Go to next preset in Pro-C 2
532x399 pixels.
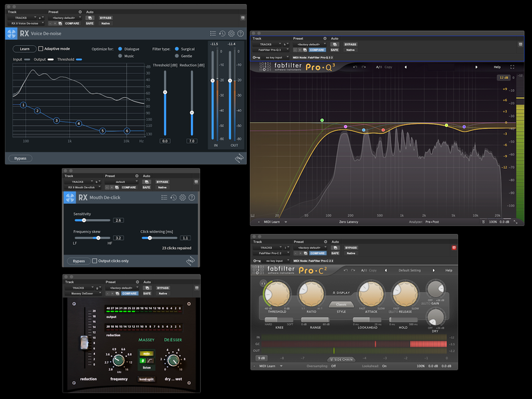434,271
